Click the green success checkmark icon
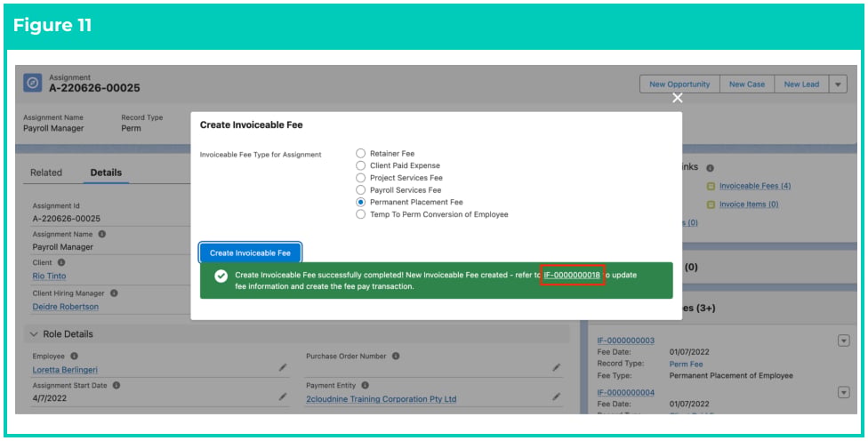Image resolution: width=868 pixels, height=441 pixels. click(221, 276)
